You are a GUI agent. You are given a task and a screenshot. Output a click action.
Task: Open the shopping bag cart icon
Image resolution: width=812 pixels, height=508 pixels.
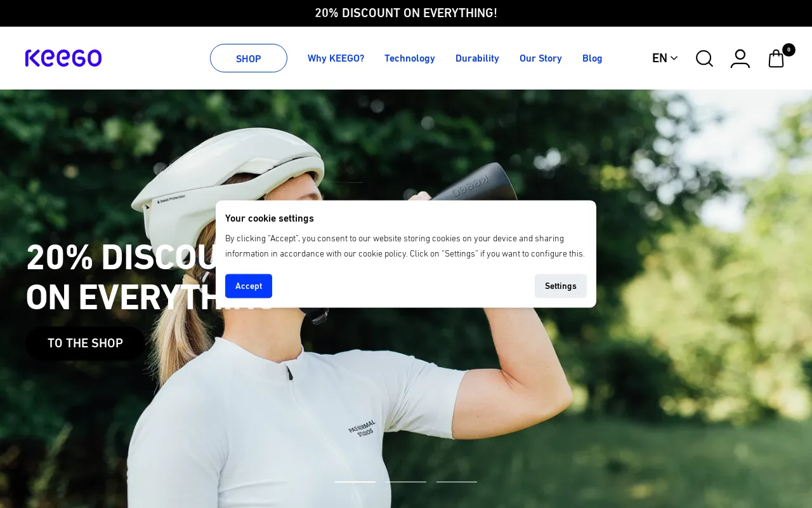coord(776,58)
